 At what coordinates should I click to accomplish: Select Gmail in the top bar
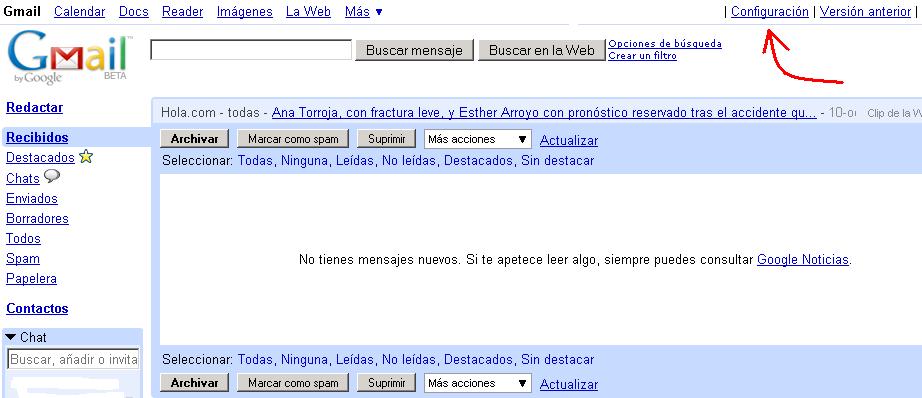click(x=22, y=11)
